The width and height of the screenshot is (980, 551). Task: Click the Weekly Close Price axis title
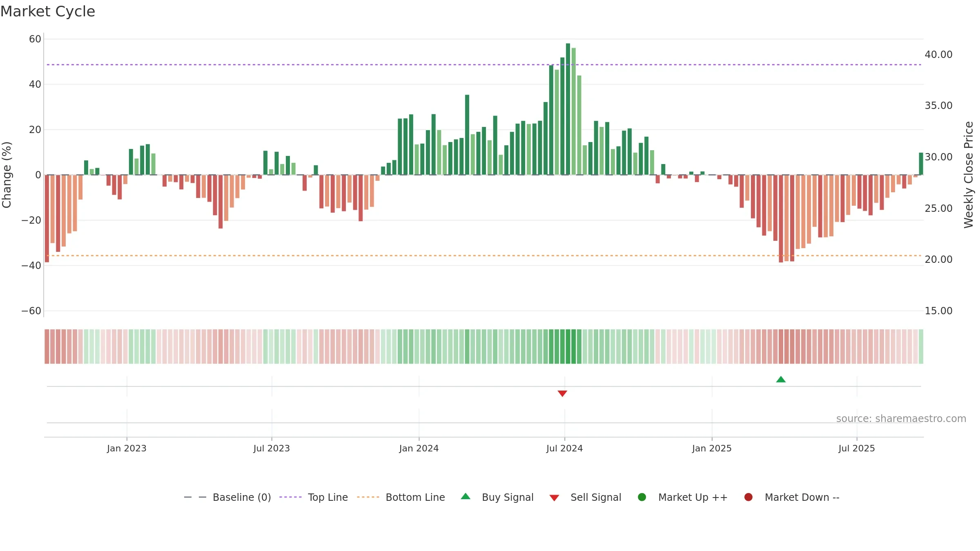point(969,175)
